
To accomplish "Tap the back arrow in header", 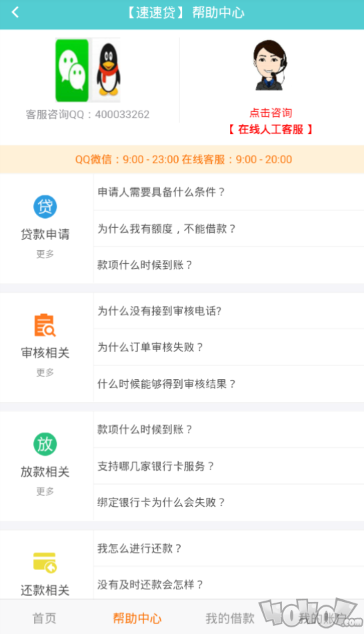I will [x=15, y=13].
